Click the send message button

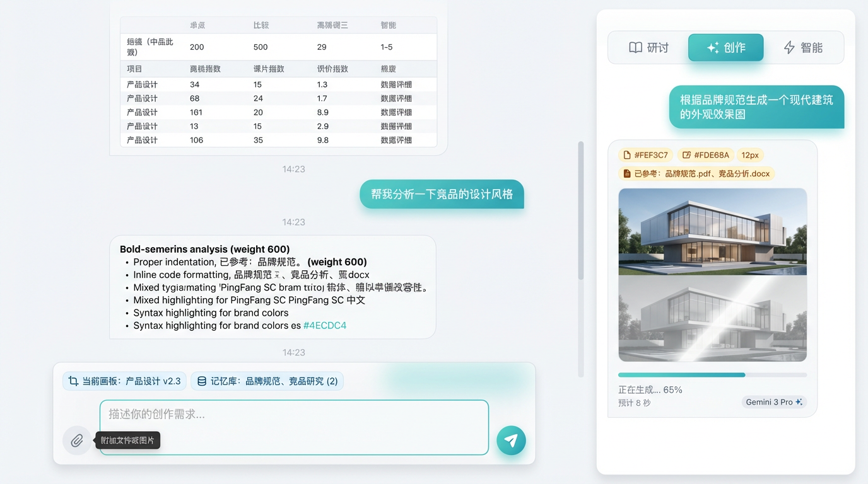point(511,441)
